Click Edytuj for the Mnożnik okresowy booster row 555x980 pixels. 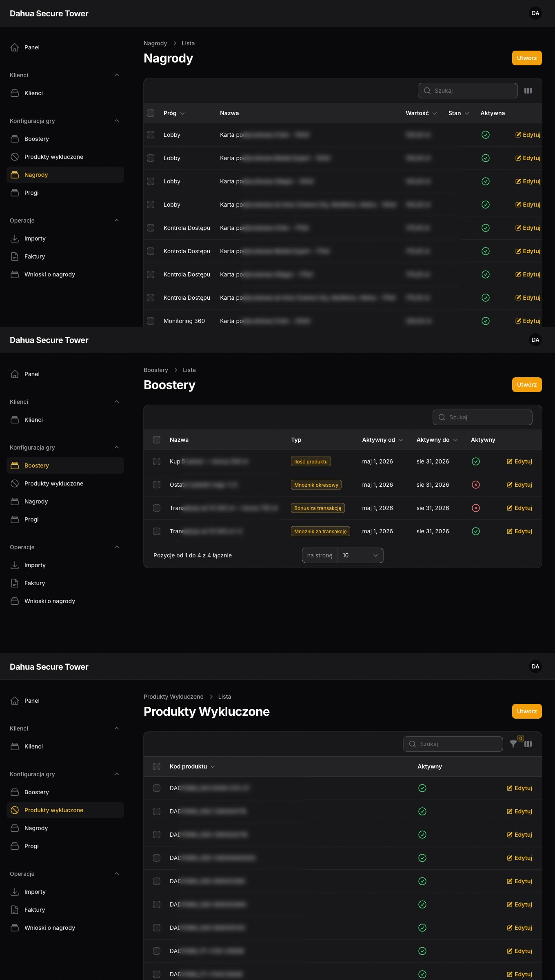pos(519,485)
